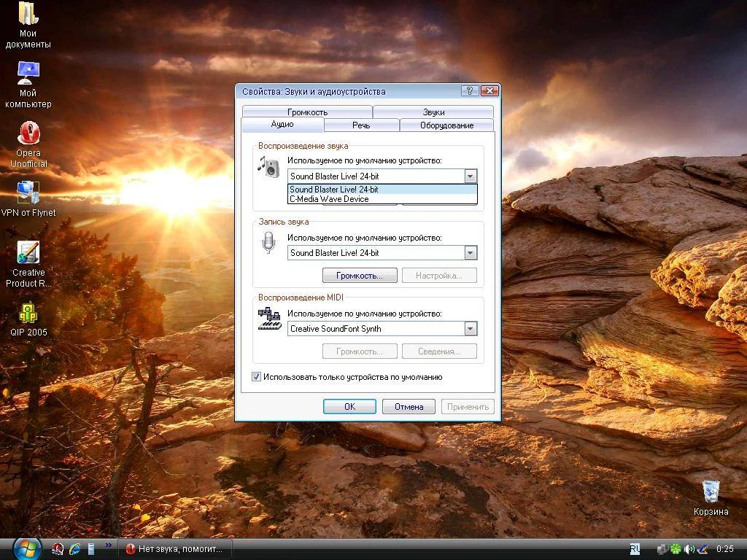Click the Сведения... button
The image size is (747, 560).
click(x=439, y=351)
